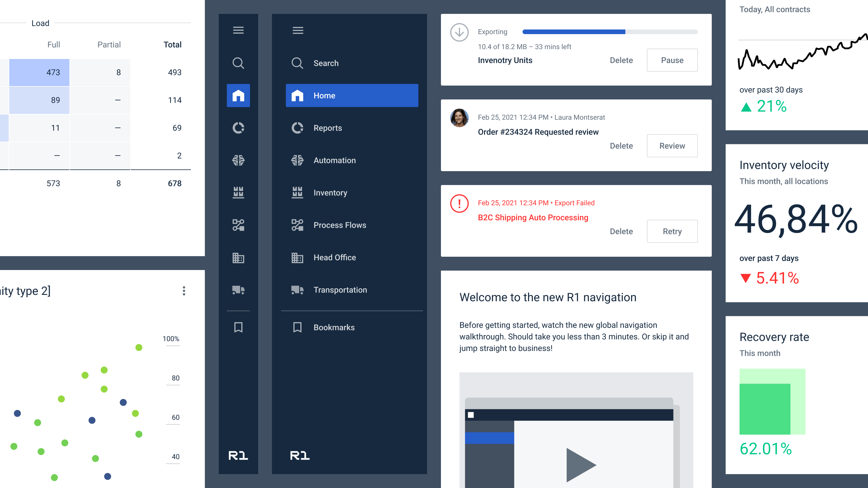Select the highlighted 473 Full cell
868x488 pixels.
pyautogui.click(x=39, y=72)
